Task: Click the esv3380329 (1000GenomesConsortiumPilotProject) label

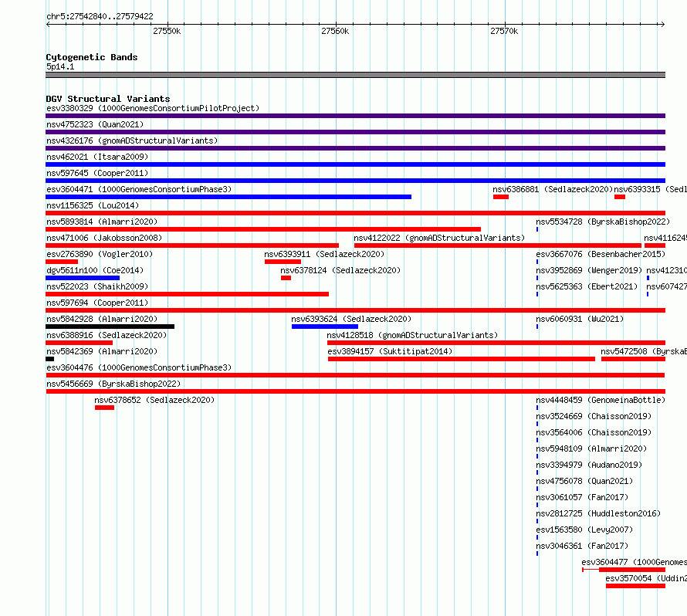Action: tap(153, 108)
